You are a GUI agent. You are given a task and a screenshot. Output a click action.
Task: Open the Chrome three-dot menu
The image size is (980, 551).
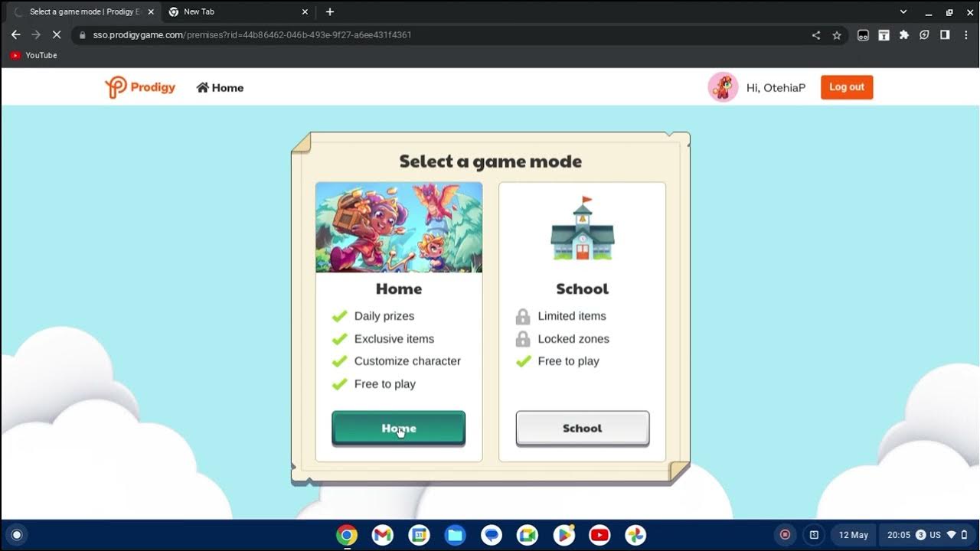965,35
